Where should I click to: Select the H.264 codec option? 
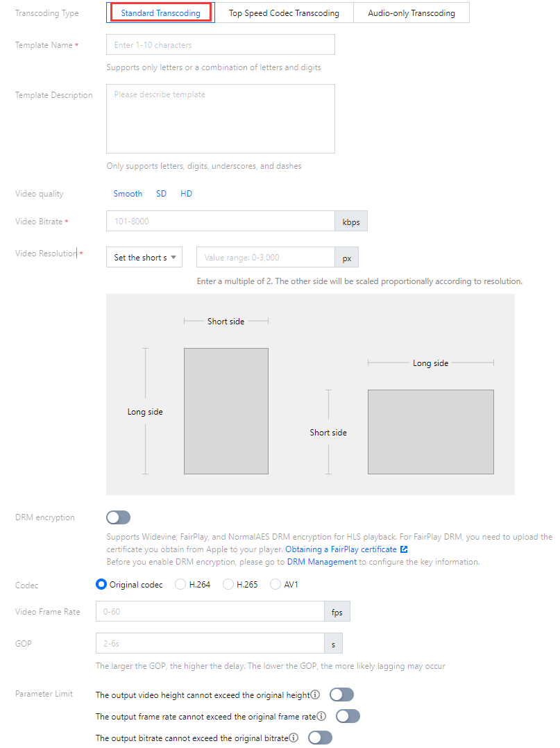(180, 584)
